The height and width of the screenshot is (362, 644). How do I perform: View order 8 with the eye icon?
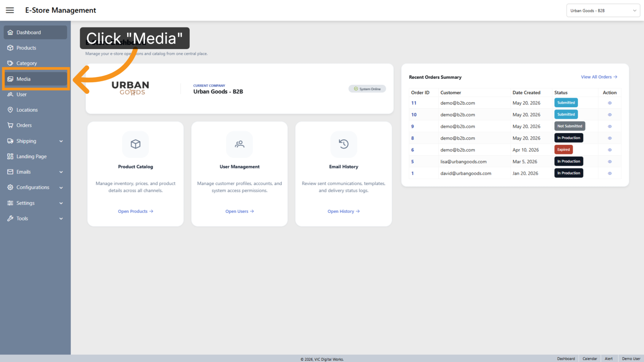(x=609, y=138)
